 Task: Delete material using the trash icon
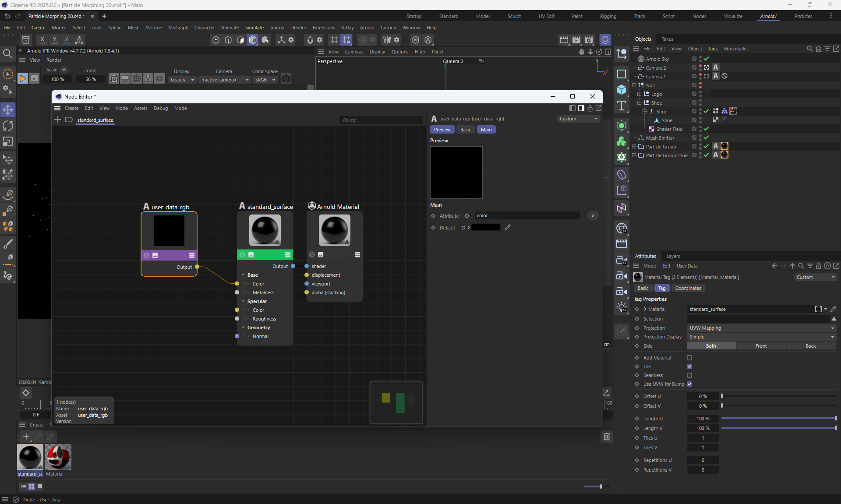click(606, 437)
